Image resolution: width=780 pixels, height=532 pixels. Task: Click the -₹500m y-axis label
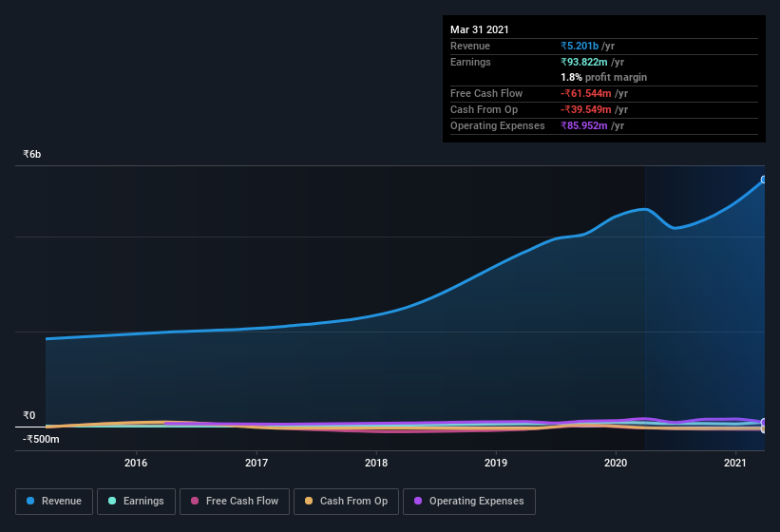click(41, 439)
